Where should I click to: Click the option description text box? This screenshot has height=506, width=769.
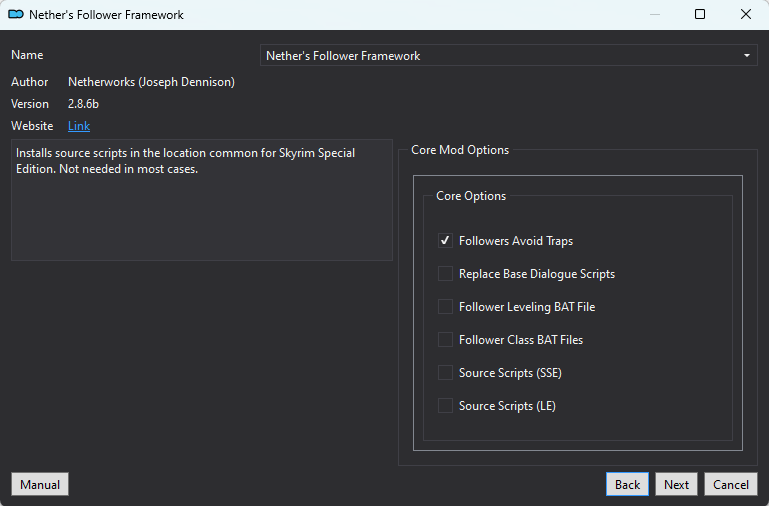click(202, 200)
